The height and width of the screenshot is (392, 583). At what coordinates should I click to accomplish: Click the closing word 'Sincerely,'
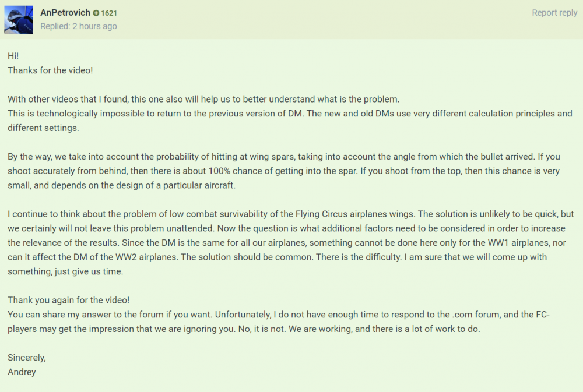(26, 357)
